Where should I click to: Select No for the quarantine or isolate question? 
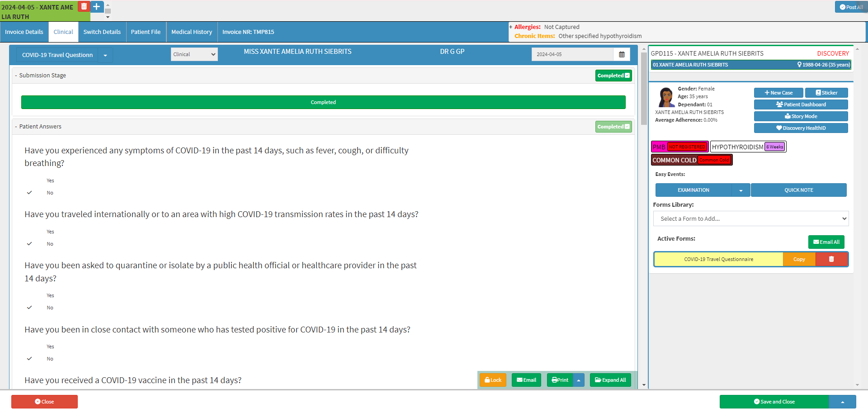point(50,308)
